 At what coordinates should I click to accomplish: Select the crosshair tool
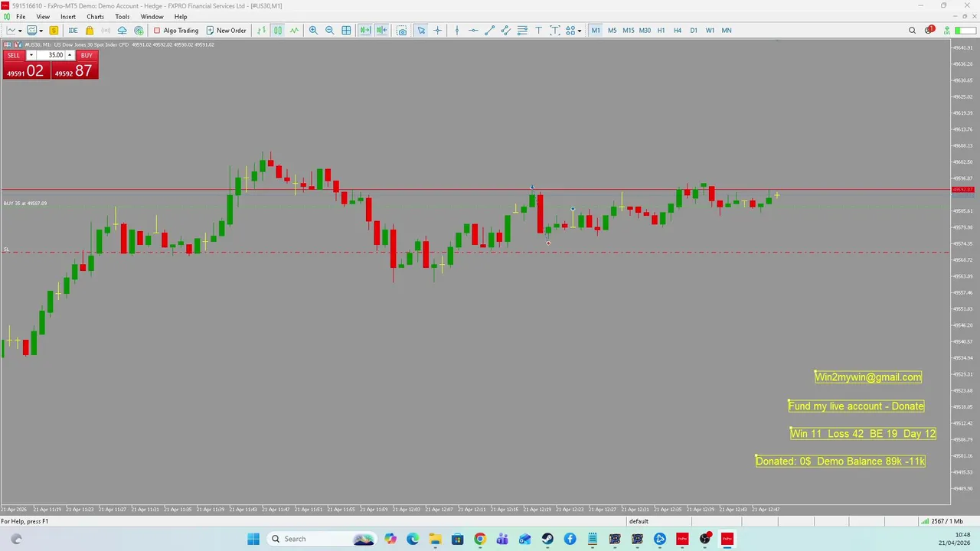(x=437, y=31)
